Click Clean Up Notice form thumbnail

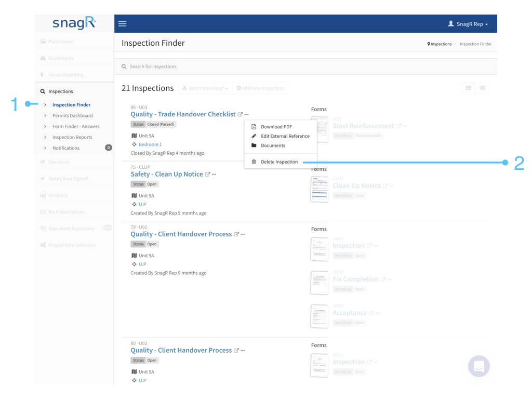(x=320, y=189)
